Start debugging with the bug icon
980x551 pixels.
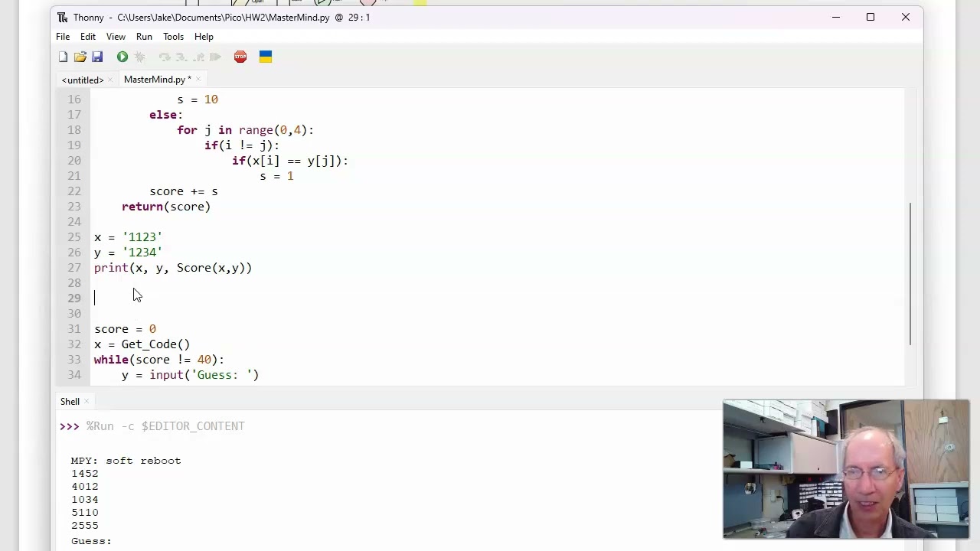pyautogui.click(x=139, y=57)
